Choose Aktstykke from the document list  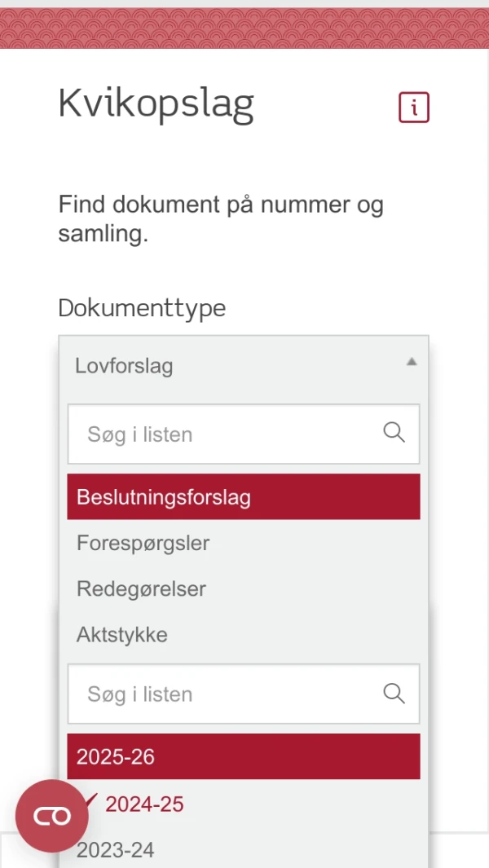(x=121, y=634)
